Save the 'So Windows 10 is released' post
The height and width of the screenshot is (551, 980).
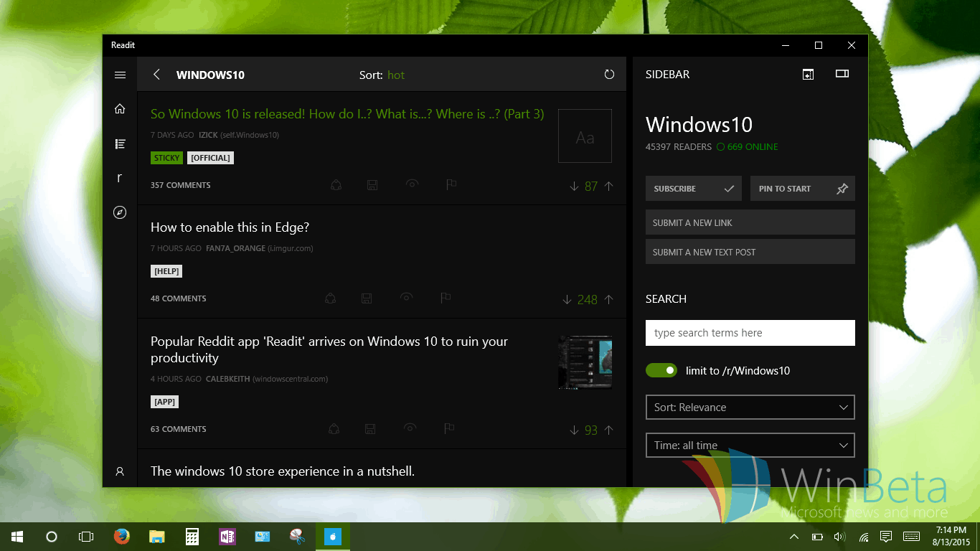(372, 185)
